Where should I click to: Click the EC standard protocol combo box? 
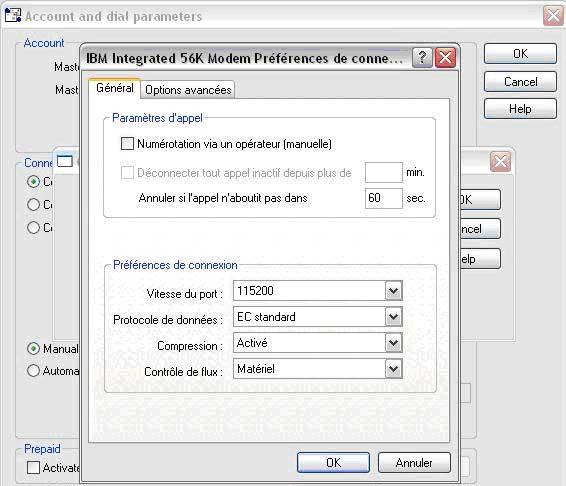click(x=318, y=317)
